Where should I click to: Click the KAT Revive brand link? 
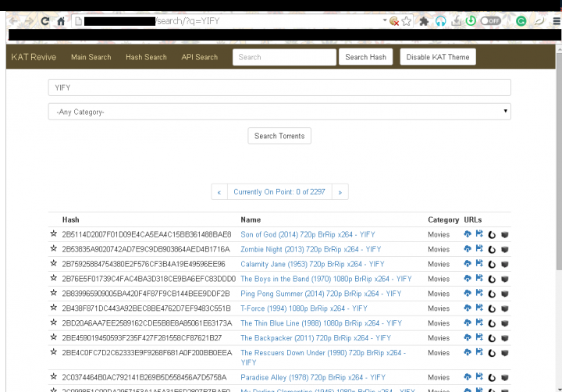pos(34,57)
